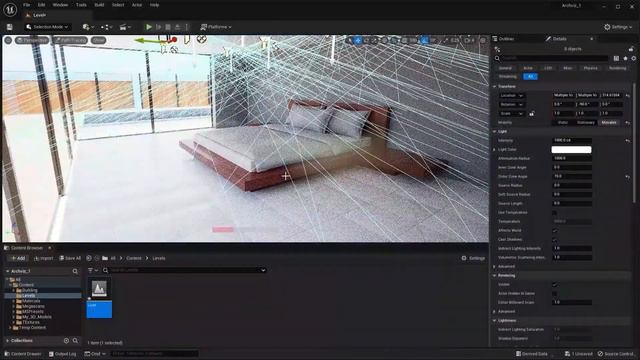Toggle Details property matrix grid icon
The image size is (640, 360).
(616, 58)
